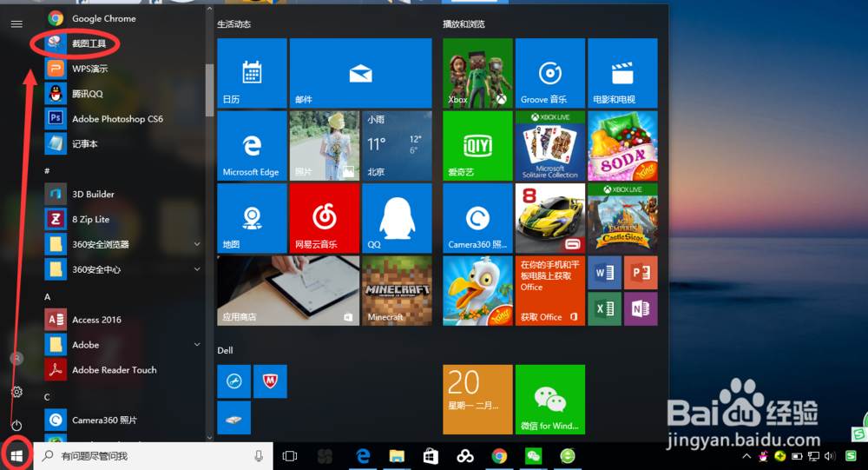Open WeChat from the taskbar
The width and height of the screenshot is (868, 470).
(x=533, y=456)
